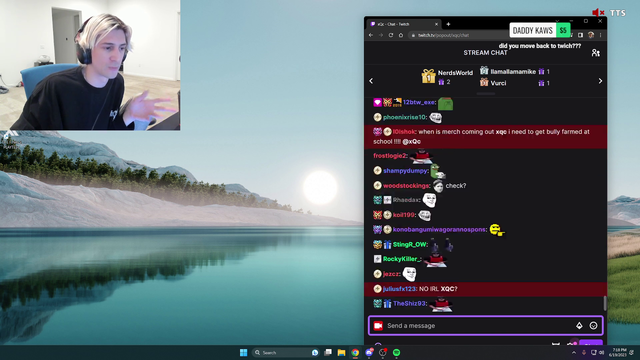Click the @xQc mention in l0lshok message
This screenshot has height=360, width=640.
coord(411,141)
